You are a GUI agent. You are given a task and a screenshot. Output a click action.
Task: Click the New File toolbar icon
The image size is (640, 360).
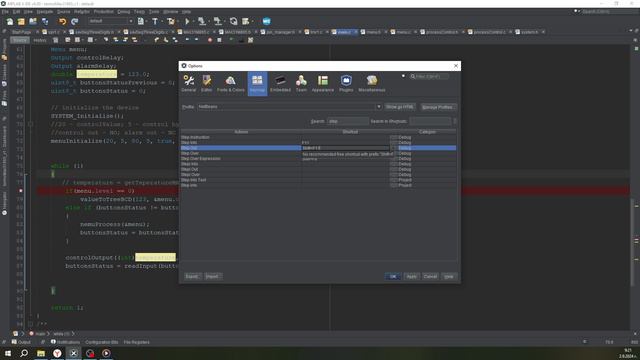tap(9, 21)
